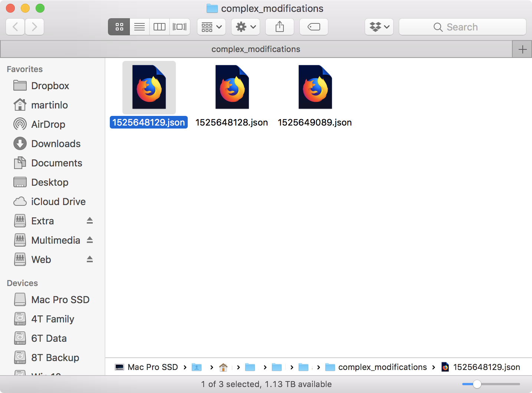532x393 pixels.
Task: Click the Edit Tags button
Action: click(x=314, y=27)
